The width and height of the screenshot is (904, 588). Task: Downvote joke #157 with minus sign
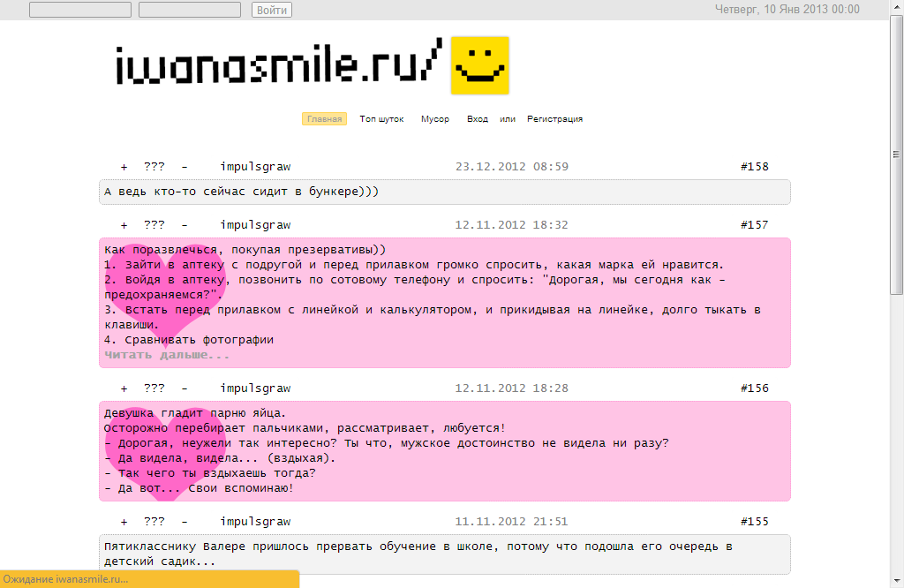pyautogui.click(x=185, y=225)
